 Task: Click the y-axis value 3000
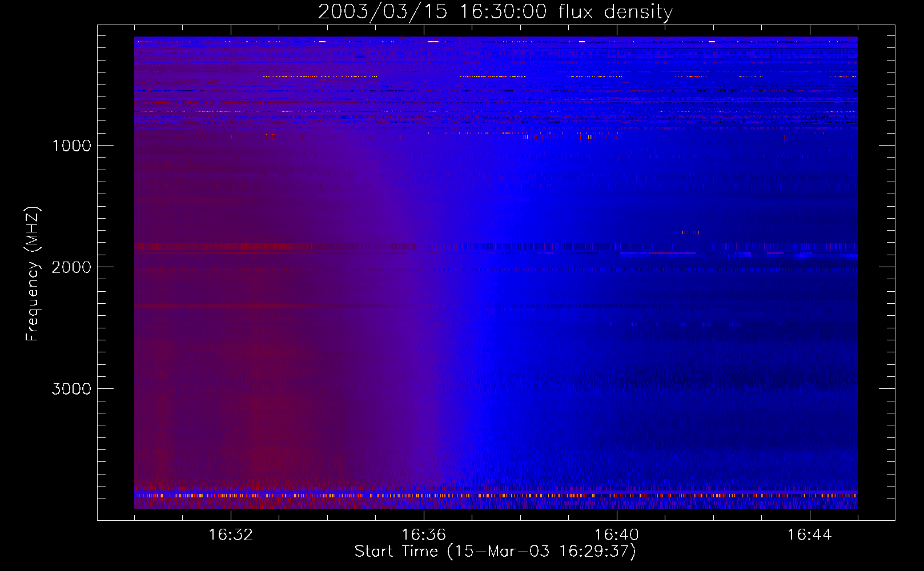point(71,389)
